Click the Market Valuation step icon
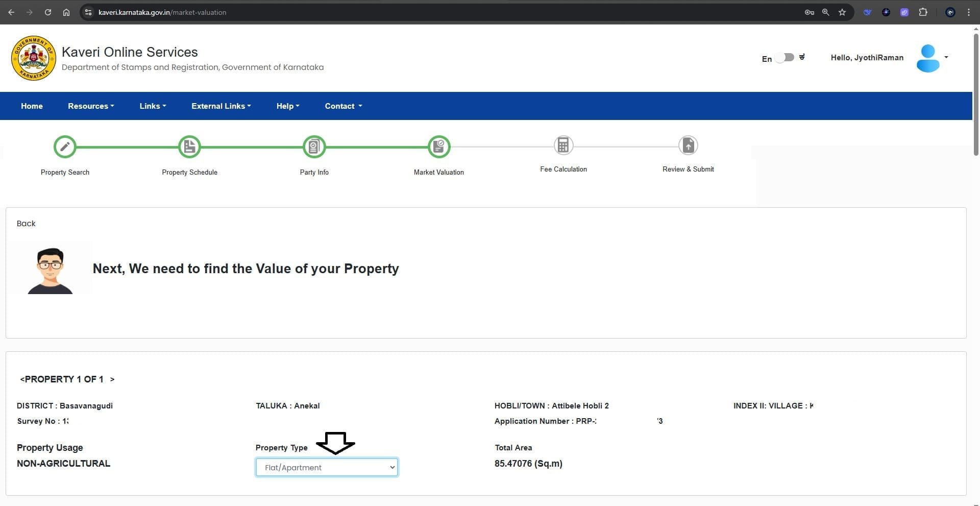The width and height of the screenshot is (980, 506). tap(438, 147)
